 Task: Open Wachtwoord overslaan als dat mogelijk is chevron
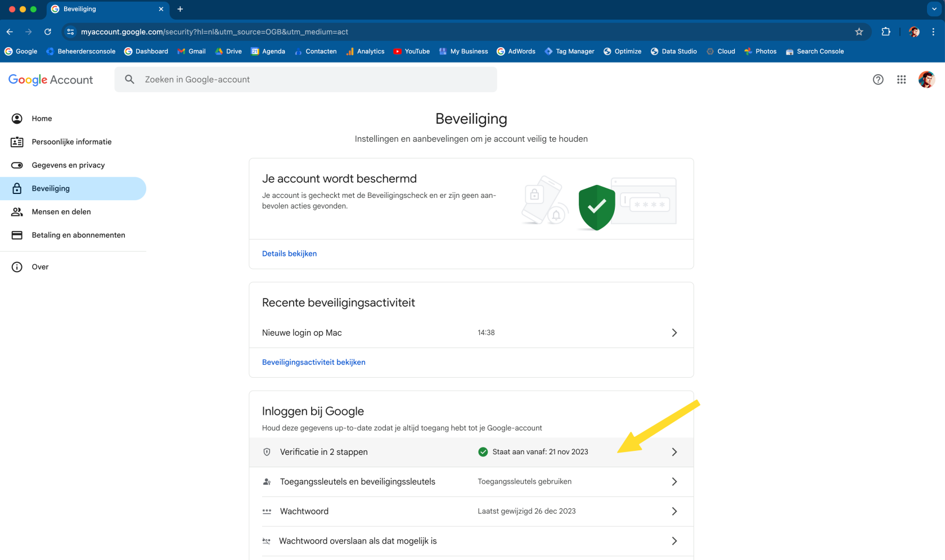click(674, 541)
